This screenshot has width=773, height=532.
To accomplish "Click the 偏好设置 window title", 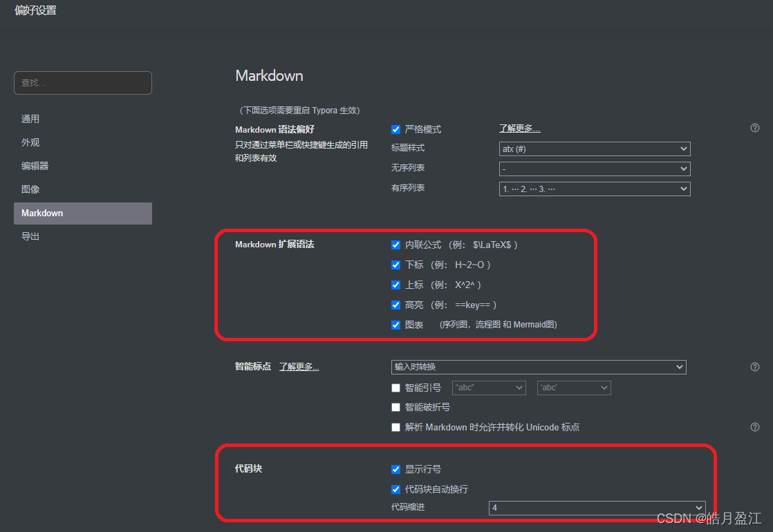I will pyautogui.click(x=35, y=10).
